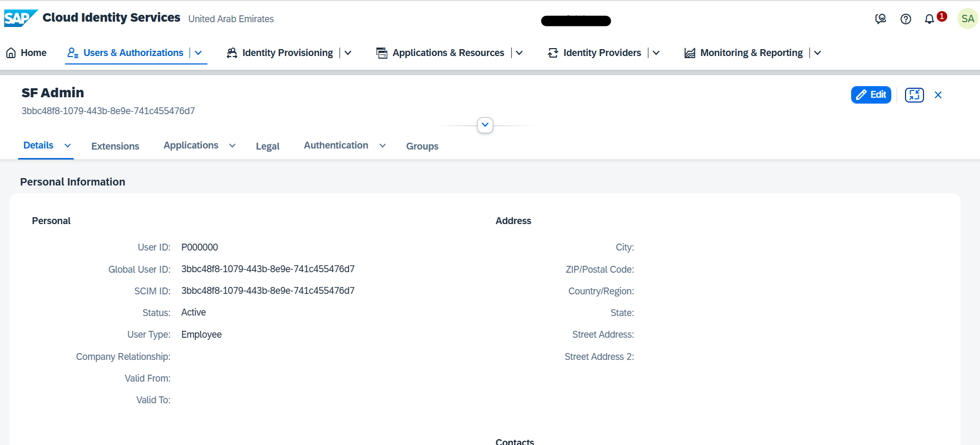Click the Valid From label

[147, 378]
